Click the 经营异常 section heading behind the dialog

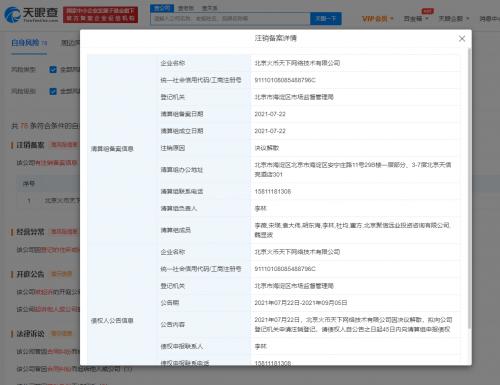point(30,232)
